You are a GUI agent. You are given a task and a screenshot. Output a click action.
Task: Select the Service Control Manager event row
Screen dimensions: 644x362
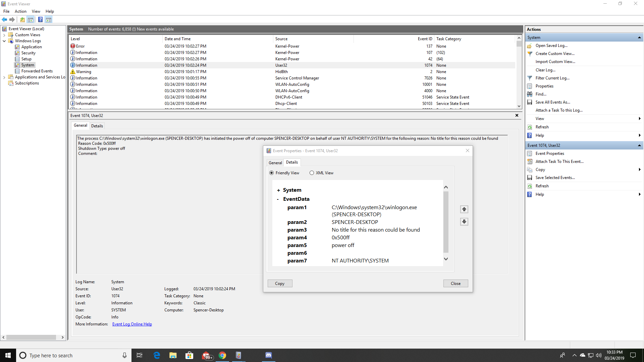(292, 78)
